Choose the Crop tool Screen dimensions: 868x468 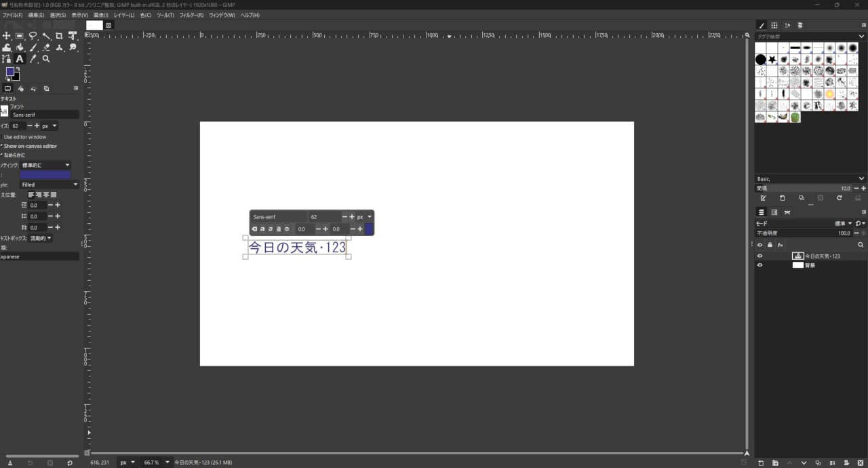pos(60,36)
